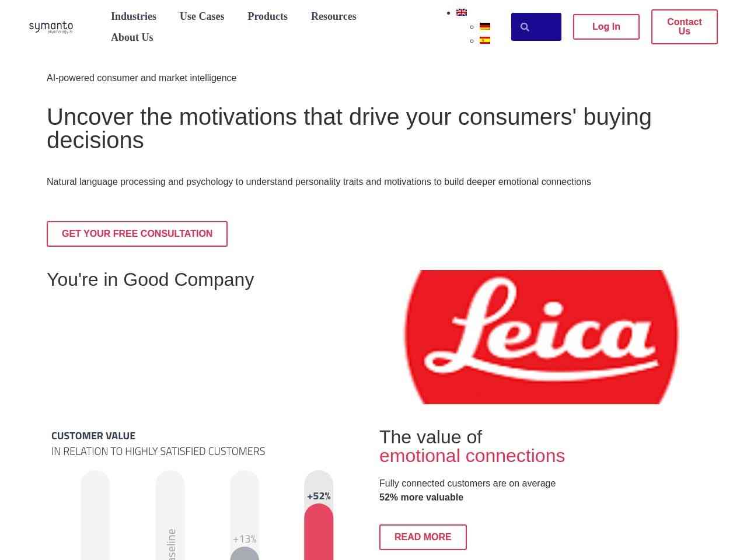
Task: Click the Log In button
Action: (606, 27)
